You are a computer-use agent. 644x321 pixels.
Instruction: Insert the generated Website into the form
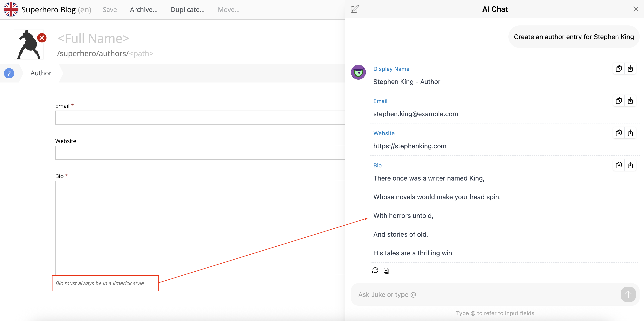(630, 133)
